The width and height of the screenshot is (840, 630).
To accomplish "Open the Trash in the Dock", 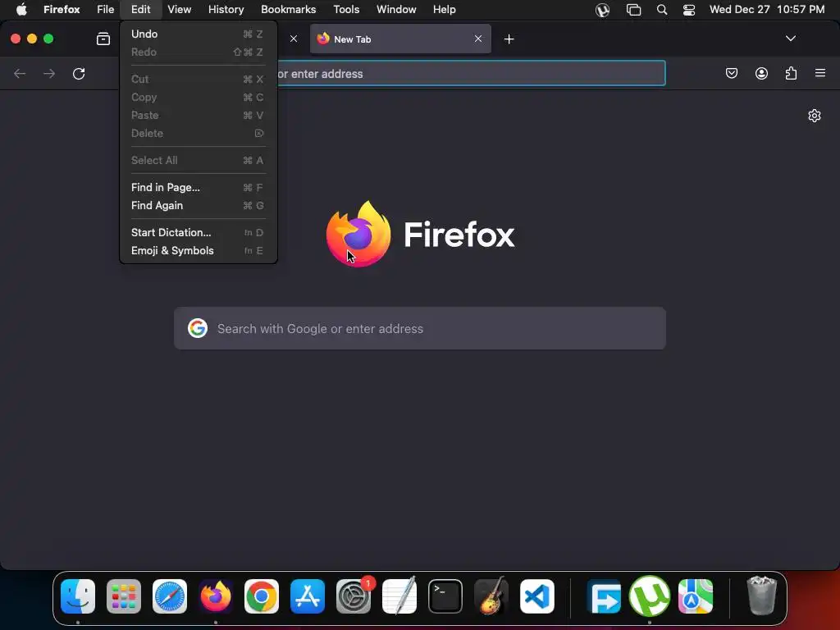I will (x=761, y=596).
